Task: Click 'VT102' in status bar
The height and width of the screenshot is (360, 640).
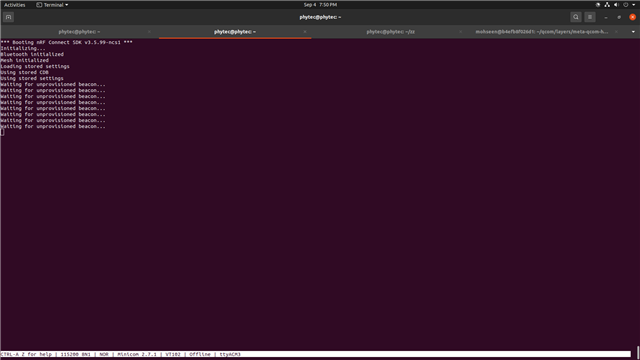Action: coord(173,354)
